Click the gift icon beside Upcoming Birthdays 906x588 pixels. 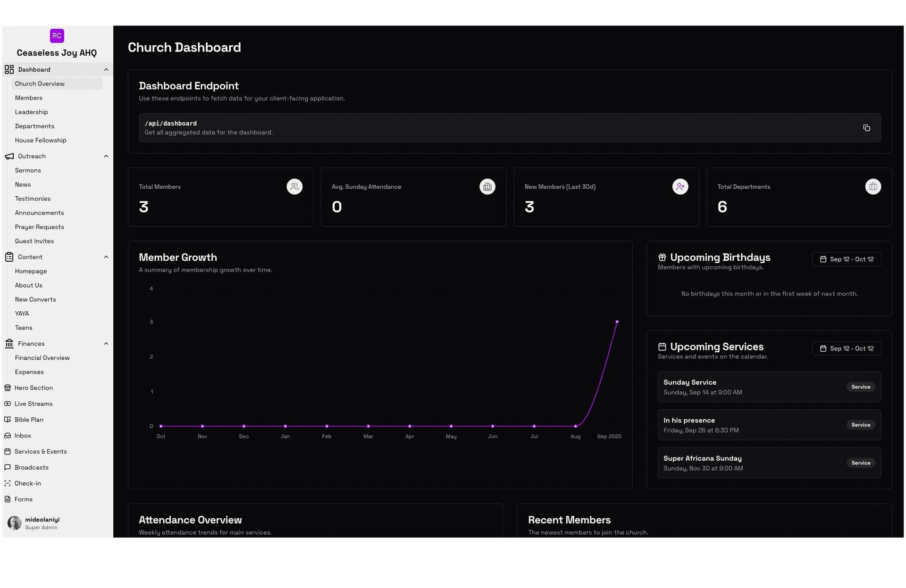(662, 257)
